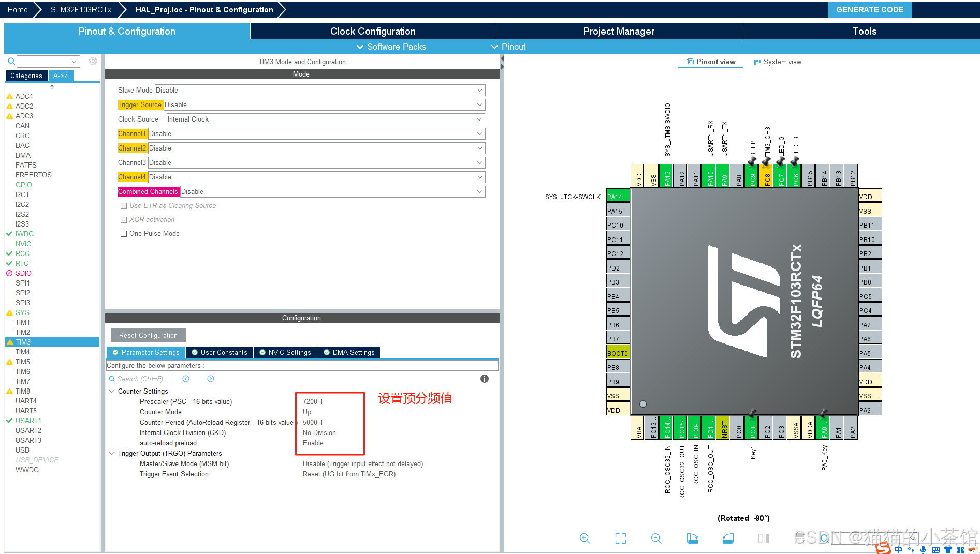The height and width of the screenshot is (554, 980).
Task: Click the ADC1 warning icon
Action: [9, 96]
